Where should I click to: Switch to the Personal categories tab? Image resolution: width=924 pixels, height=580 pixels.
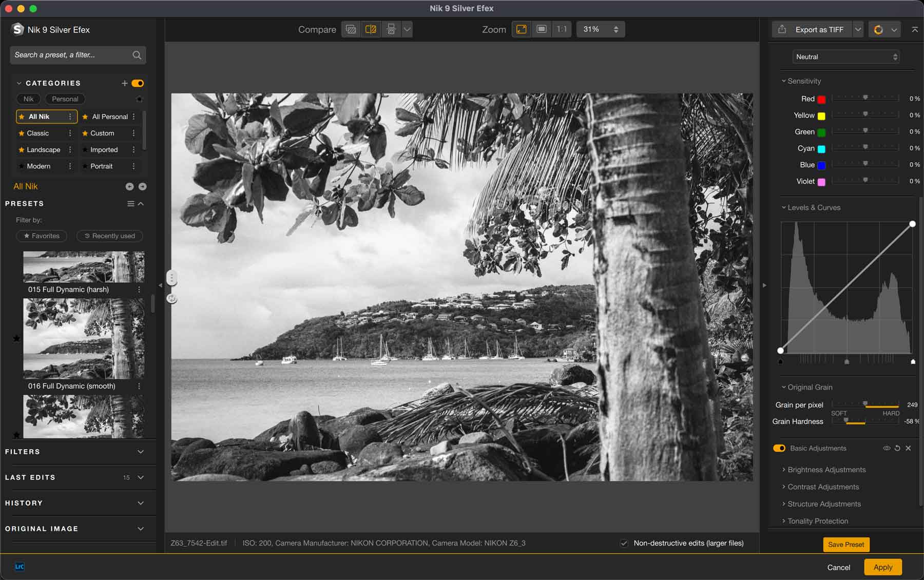[65, 99]
